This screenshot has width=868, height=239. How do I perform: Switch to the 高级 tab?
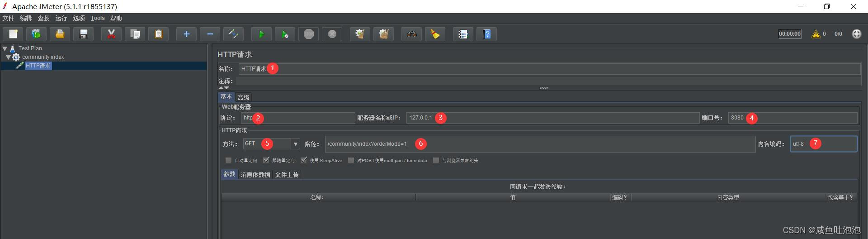[243, 97]
